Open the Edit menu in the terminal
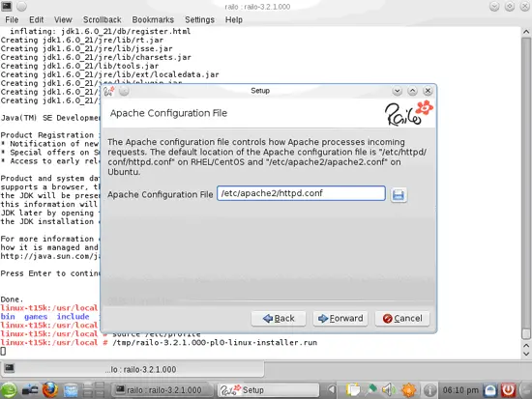532x399 pixels. pyautogui.click(x=36, y=20)
